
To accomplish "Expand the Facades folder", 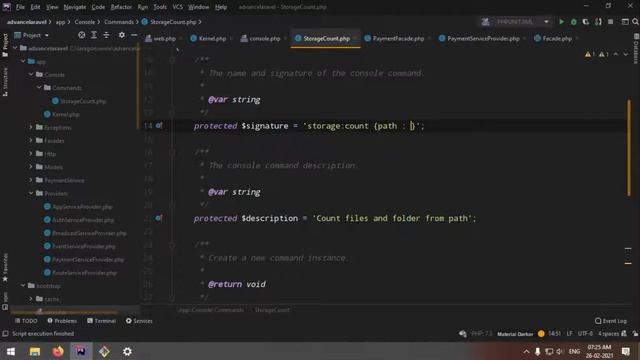I will point(31,140).
